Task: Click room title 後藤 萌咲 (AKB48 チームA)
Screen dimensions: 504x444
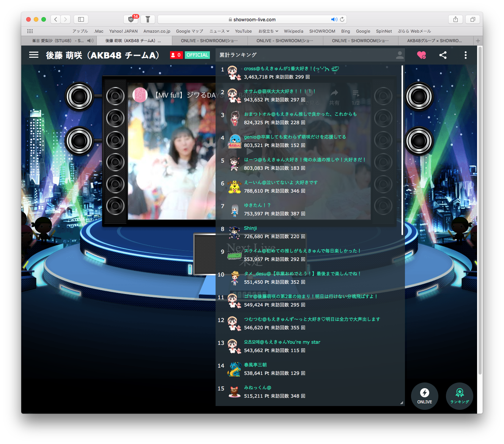Action: [102, 55]
